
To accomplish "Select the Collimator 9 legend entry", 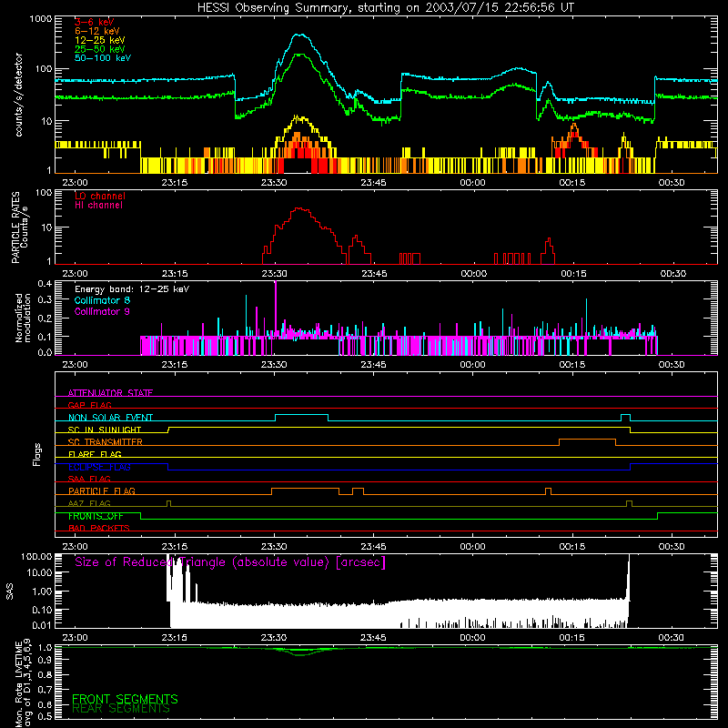I will point(102,311).
